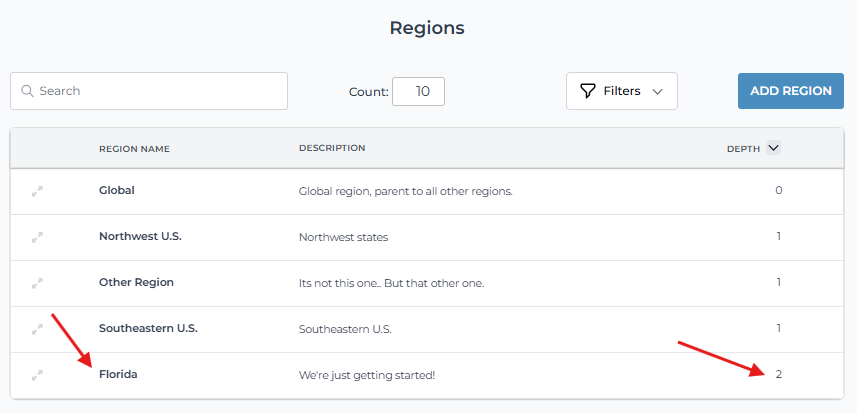Select the Southeastern U.S. region name
This screenshot has width=857, height=413.
coord(147,328)
